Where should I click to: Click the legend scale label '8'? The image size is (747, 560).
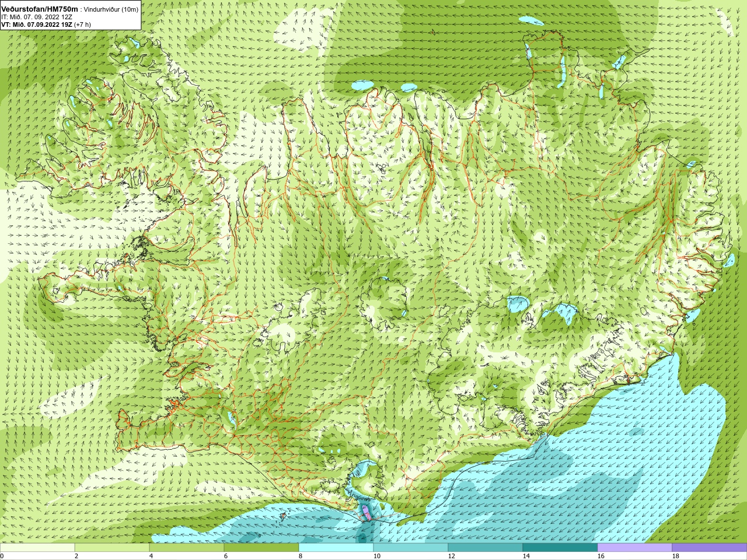pos(301,556)
